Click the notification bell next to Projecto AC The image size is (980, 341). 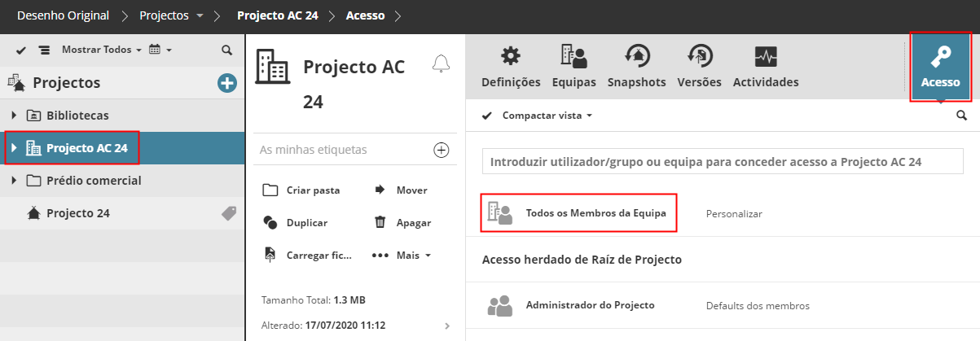[x=441, y=63]
